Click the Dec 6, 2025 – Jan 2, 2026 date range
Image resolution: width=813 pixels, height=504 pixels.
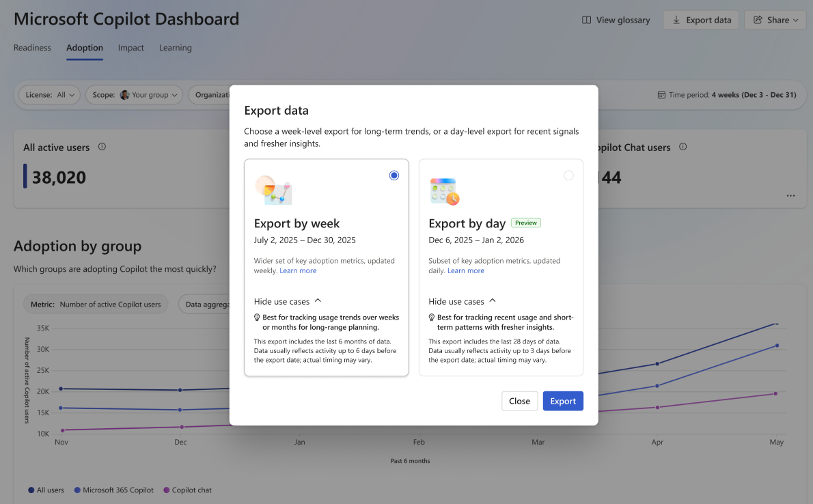pyautogui.click(x=476, y=240)
